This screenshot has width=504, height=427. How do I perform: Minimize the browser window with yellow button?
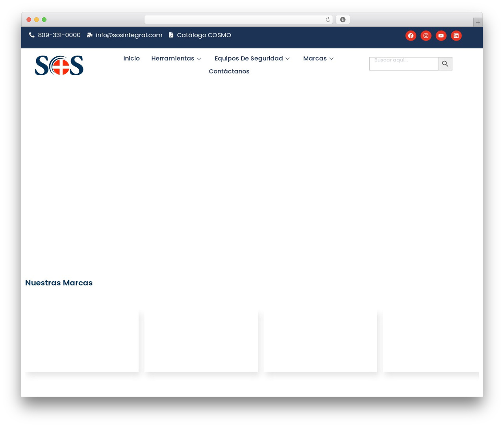pyautogui.click(x=37, y=20)
